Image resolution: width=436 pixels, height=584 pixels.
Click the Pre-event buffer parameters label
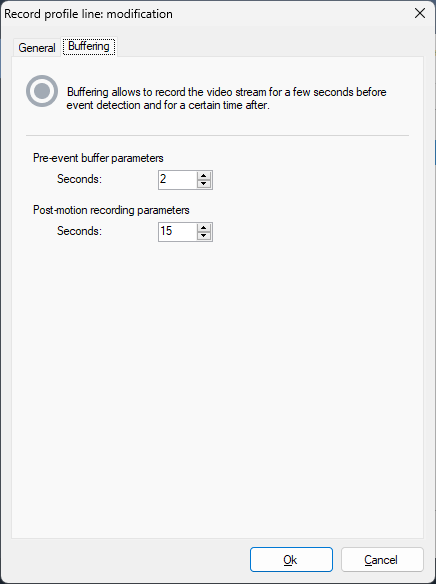pyautogui.click(x=98, y=158)
